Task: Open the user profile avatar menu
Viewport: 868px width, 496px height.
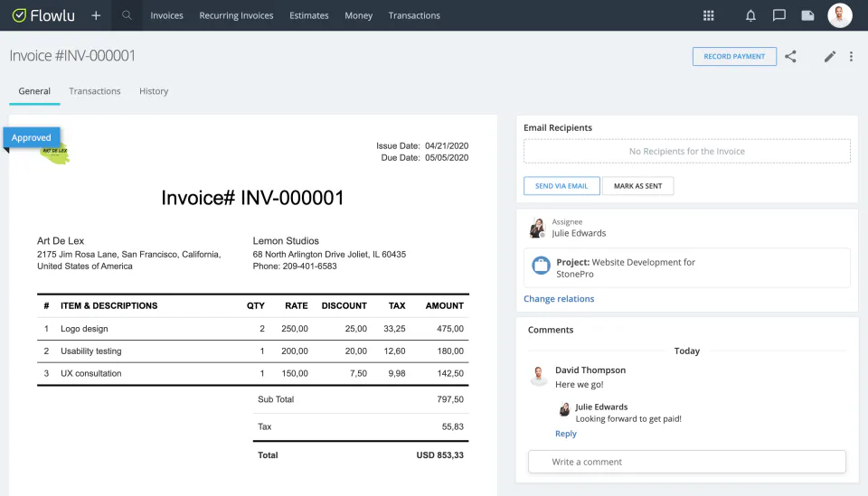Action: click(x=840, y=15)
